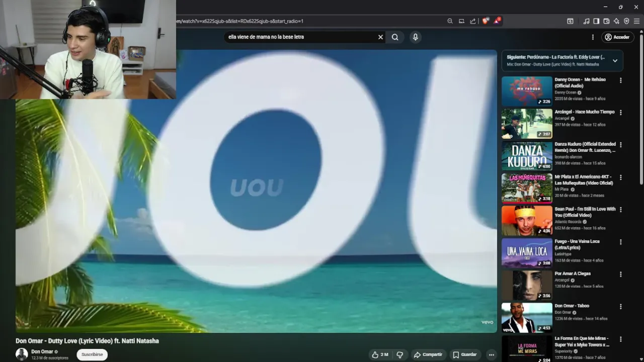Open the Don Omar channel name link

[42, 351]
